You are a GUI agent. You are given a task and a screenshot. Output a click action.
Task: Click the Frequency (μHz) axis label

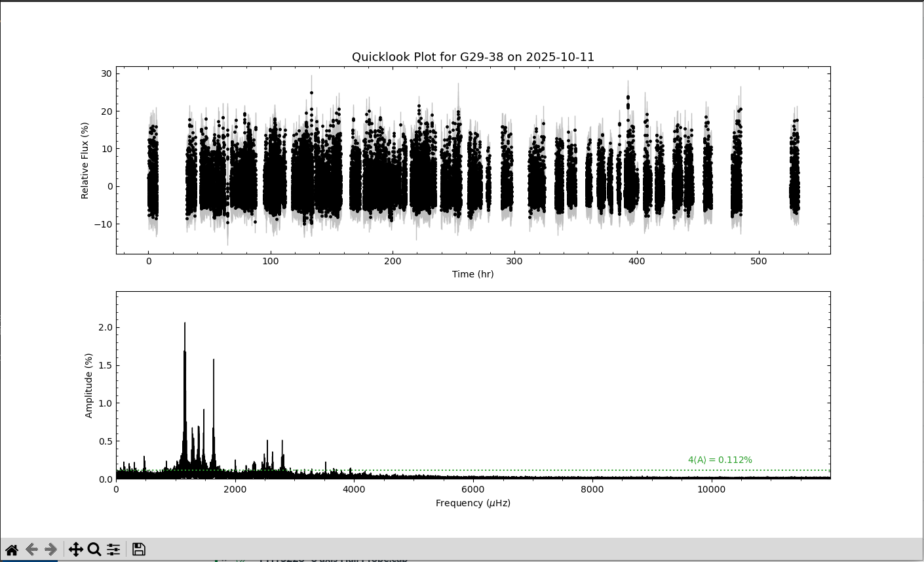pyautogui.click(x=472, y=503)
